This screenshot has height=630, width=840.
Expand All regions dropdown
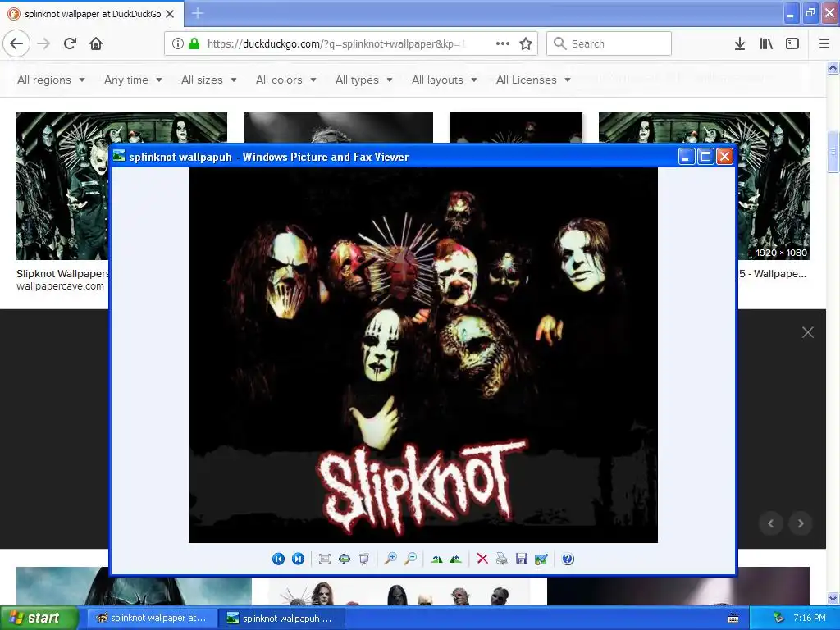(51, 80)
